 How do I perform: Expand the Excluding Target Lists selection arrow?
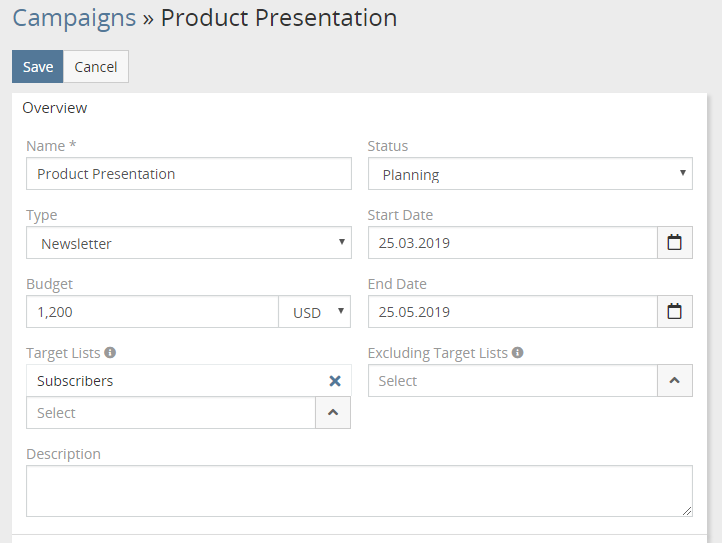click(674, 381)
